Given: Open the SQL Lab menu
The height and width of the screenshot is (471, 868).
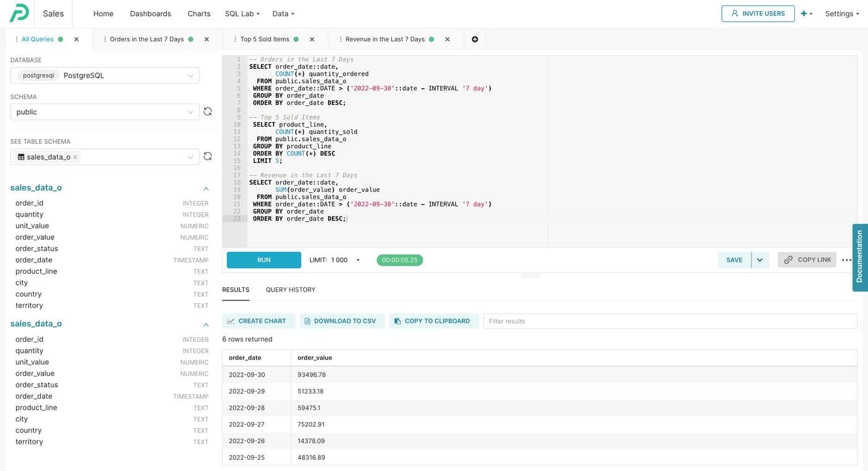Looking at the screenshot, I should click(x=242, y=14).
